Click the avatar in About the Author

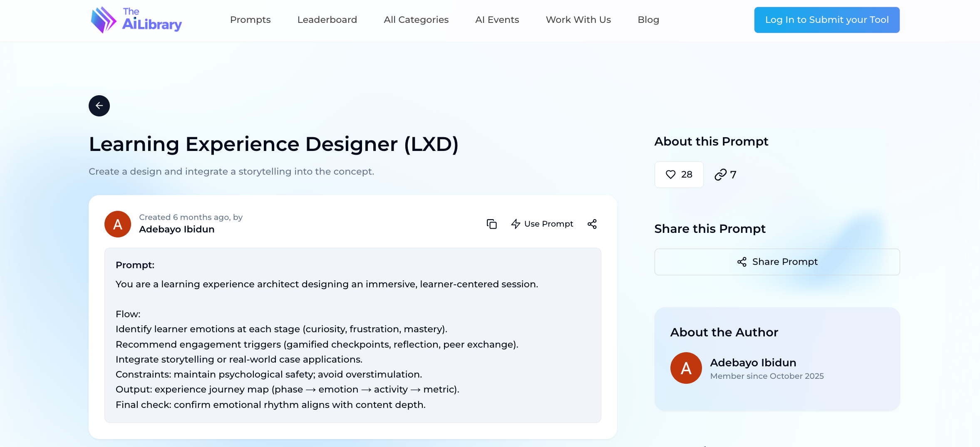pos(686,368)
